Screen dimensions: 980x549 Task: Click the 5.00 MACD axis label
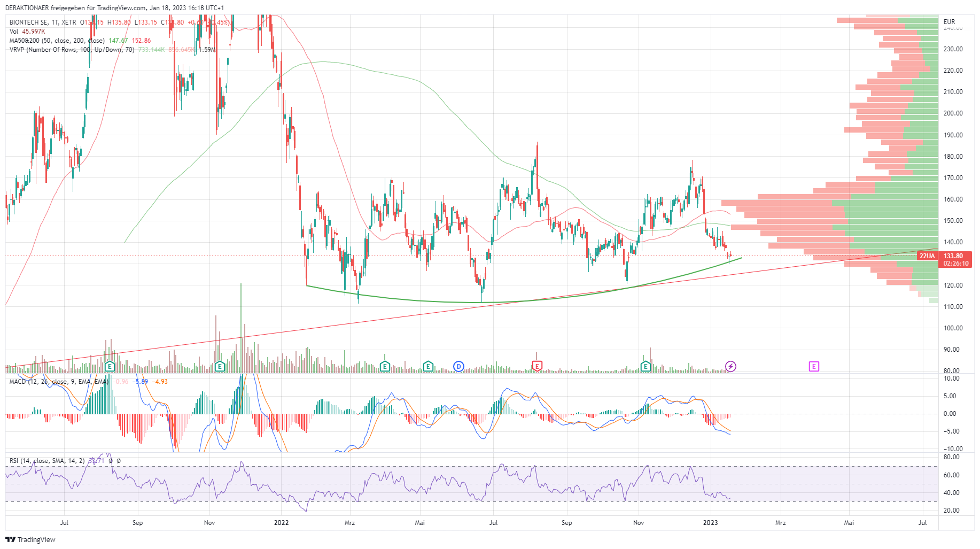[x=950, y=396]
